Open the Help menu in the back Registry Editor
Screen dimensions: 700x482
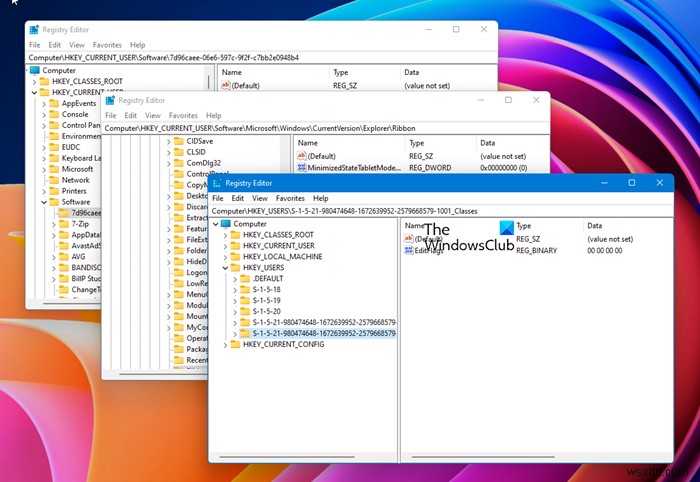(138, 45)
